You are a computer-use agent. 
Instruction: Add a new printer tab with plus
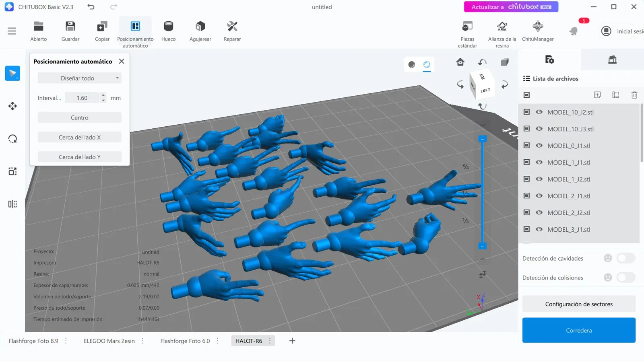pyautogui.click(x=292, y=341)
